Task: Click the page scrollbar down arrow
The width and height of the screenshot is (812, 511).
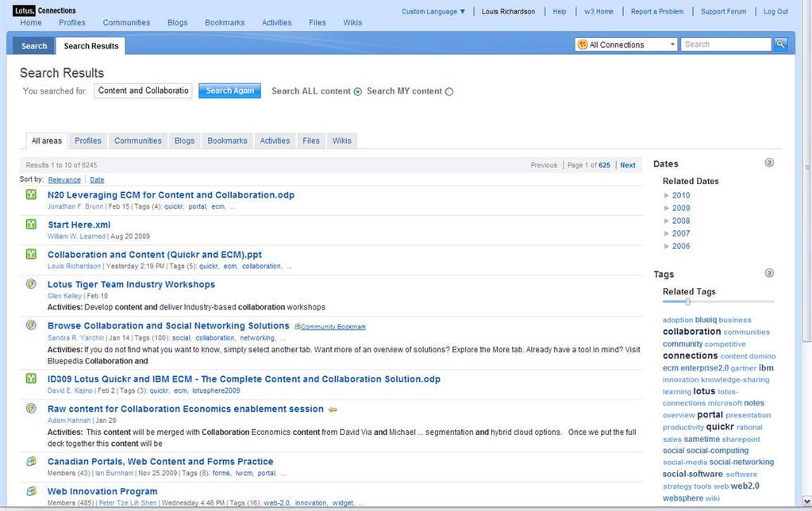Action: tap(806, 501)
